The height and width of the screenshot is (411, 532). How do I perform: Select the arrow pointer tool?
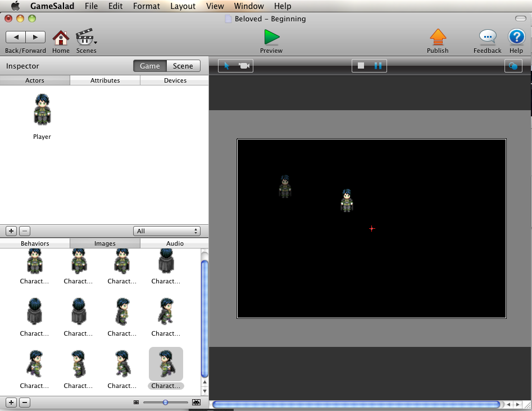click(226, 66)
